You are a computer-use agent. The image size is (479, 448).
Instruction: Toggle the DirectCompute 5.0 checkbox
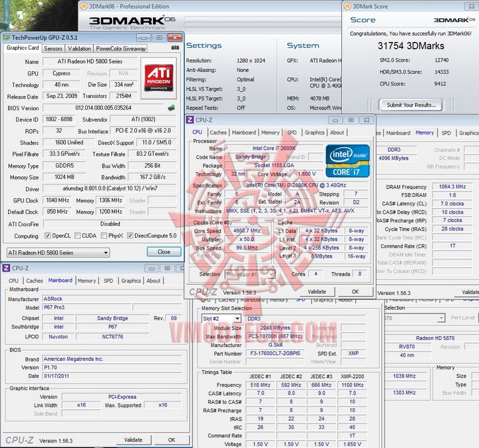click(130, 236)
